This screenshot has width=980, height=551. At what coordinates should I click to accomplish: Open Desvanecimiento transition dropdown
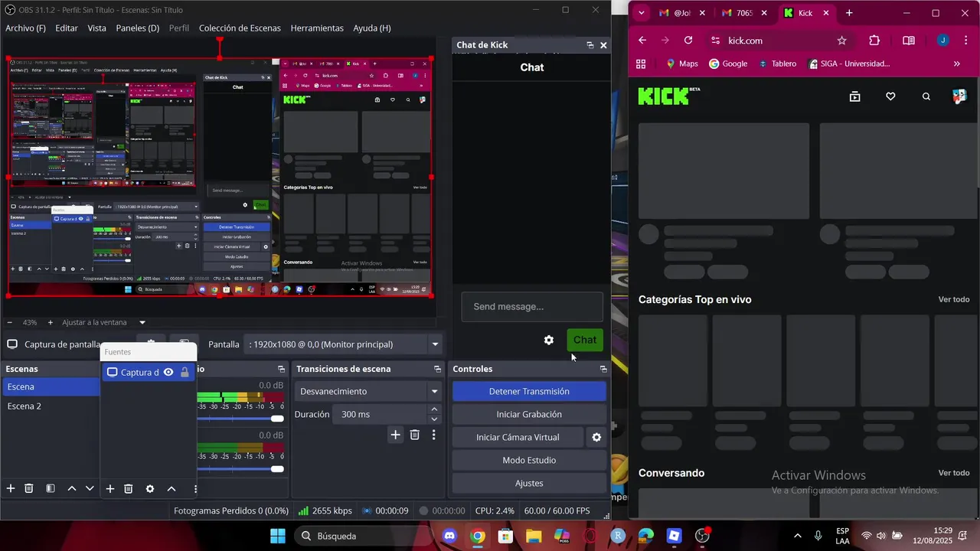point(368,391)
